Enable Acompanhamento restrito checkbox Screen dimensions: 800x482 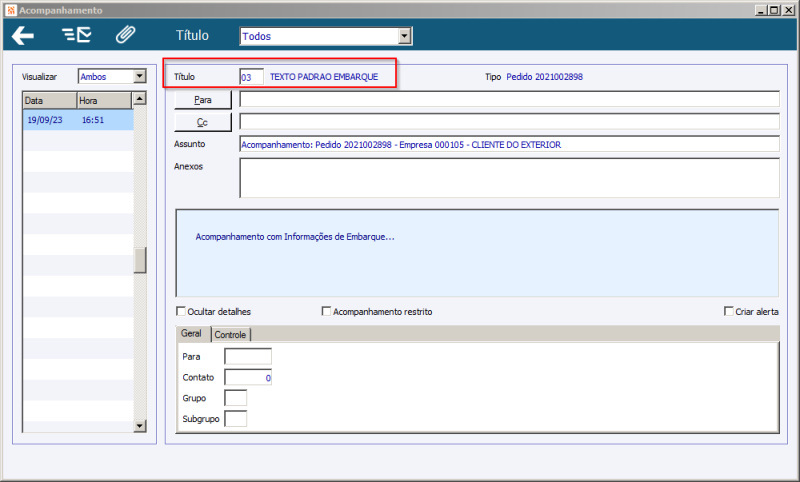pyautogui.click(x=326, y=311)
